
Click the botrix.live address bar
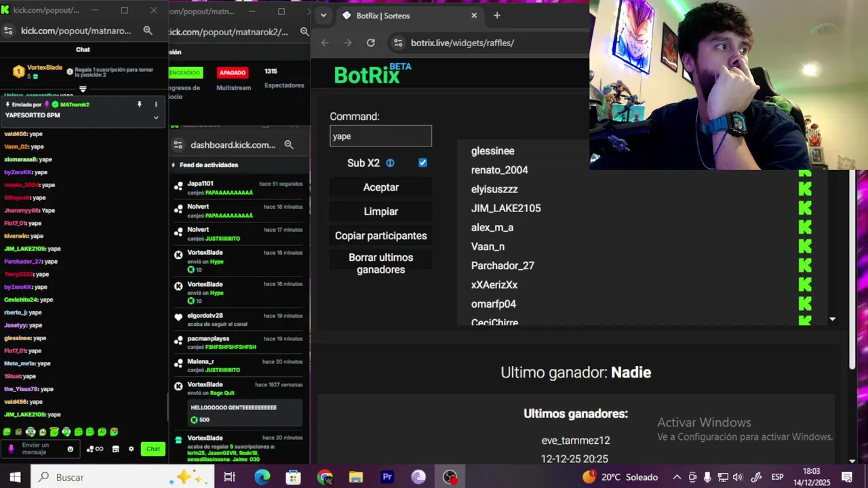490,43
